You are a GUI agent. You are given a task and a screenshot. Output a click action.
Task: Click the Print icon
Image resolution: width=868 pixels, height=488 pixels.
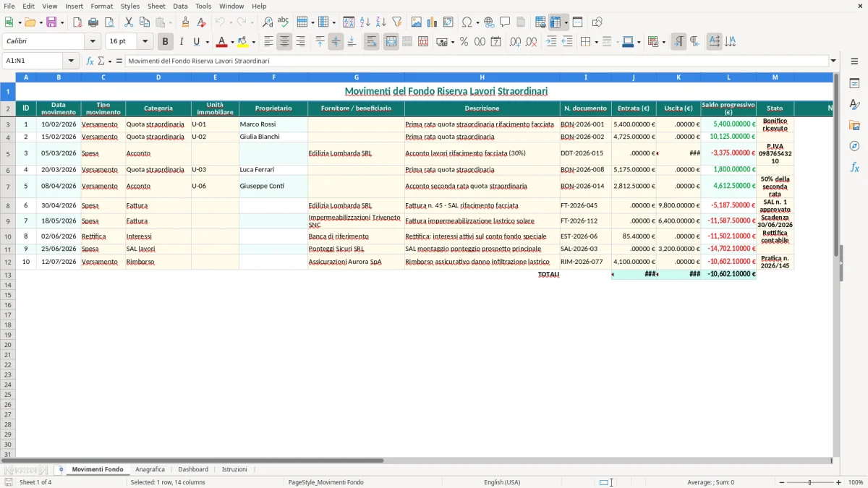93,22
